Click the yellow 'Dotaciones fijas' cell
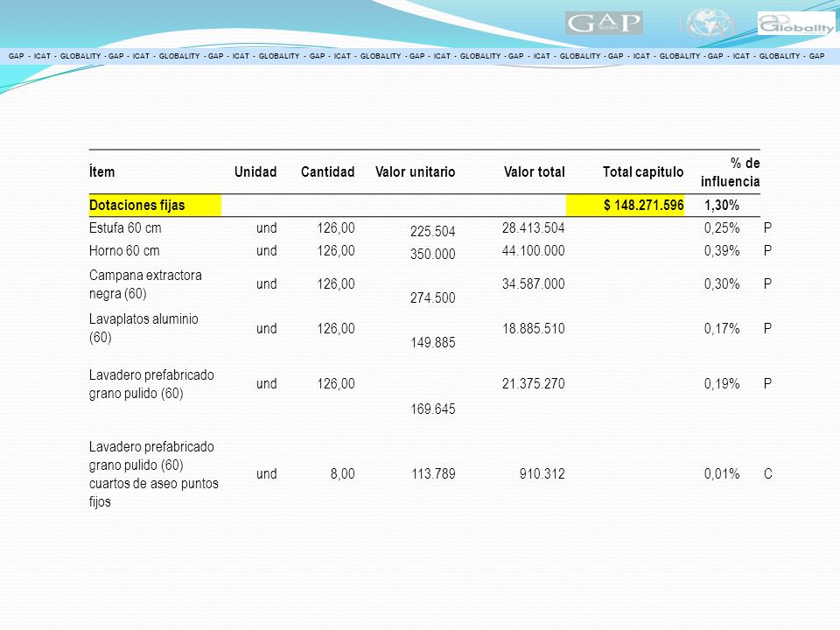 click(155, 205)
